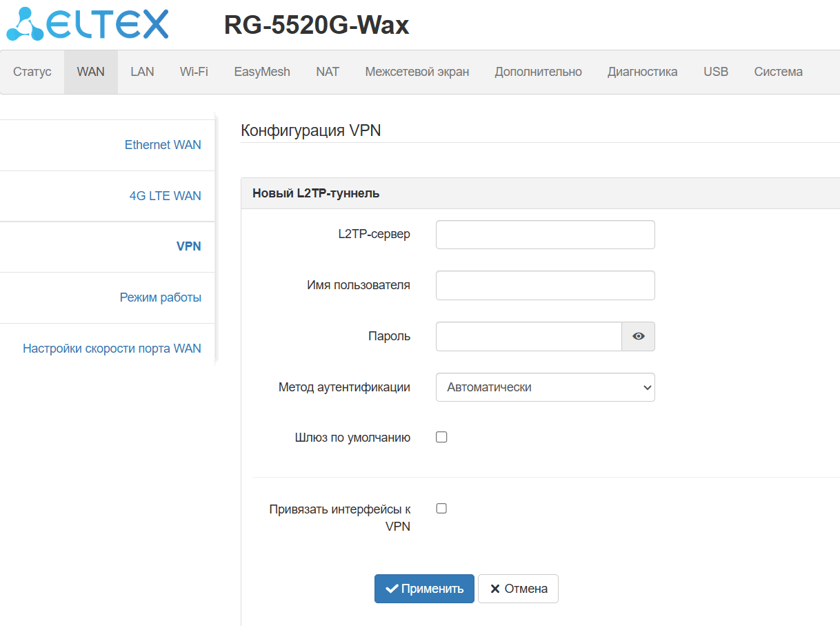Open the 4G LTE WAN settings link
The height and width of the screenshot is (626, 840).
tap(166, 196)
